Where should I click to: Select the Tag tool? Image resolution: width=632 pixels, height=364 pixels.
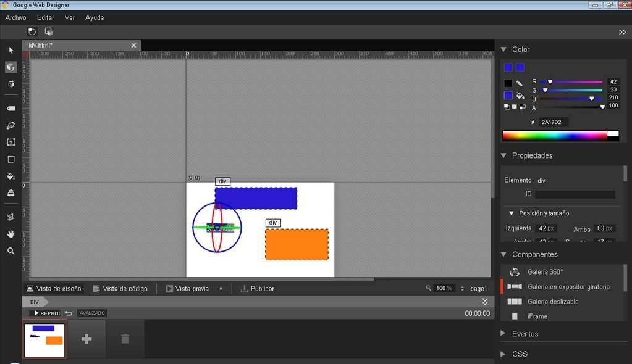tap(11, 109)
